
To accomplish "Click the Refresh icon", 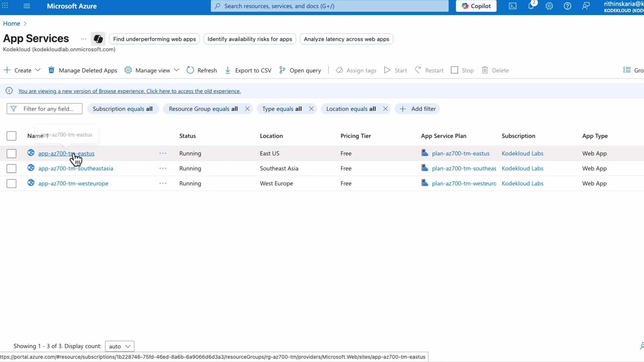I will click(190, 70).
